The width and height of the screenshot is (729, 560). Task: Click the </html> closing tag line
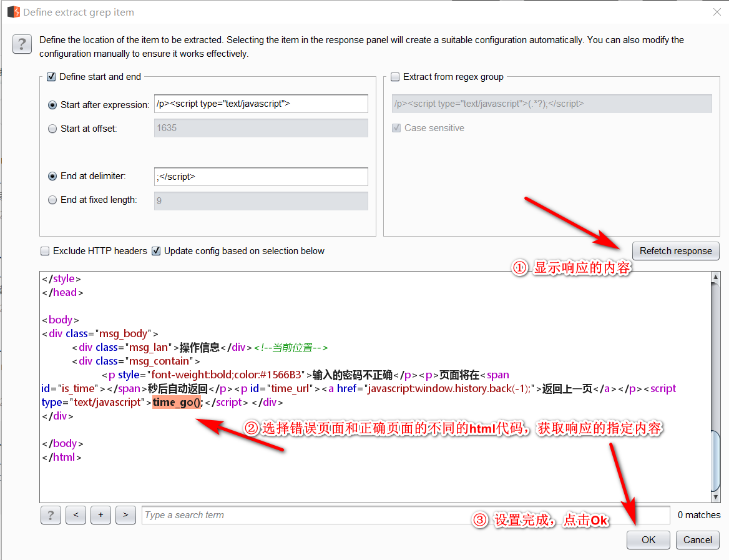click(x=62, y=457)
